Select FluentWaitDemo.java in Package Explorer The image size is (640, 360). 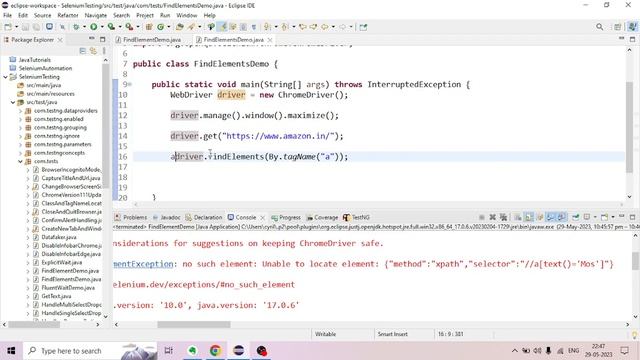(x=68, y=288)
